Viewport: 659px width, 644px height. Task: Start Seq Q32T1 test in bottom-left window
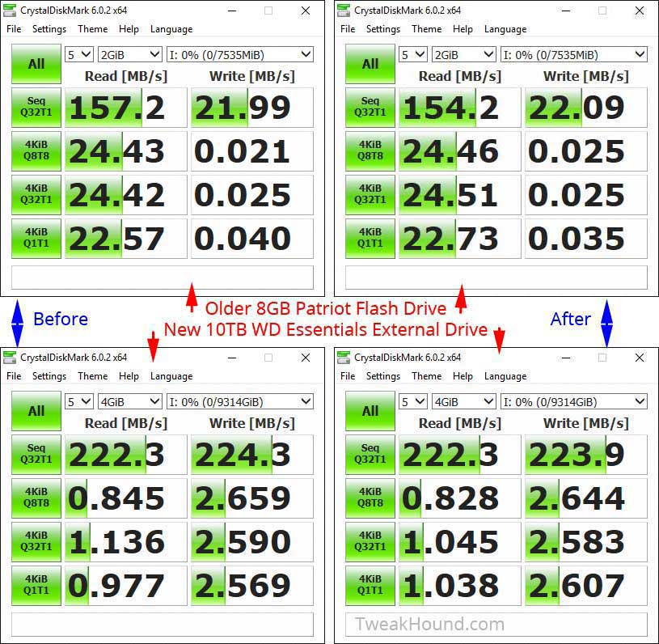click(x=36, y=455)
